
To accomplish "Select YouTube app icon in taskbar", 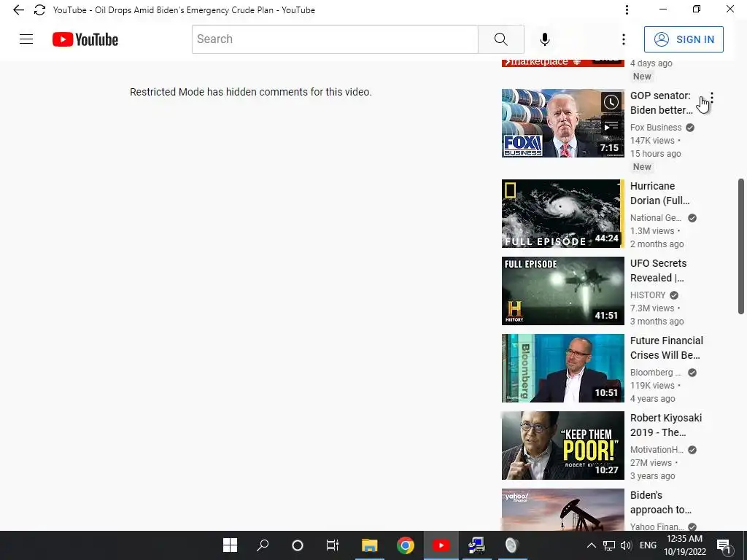I will click(441, 545).
